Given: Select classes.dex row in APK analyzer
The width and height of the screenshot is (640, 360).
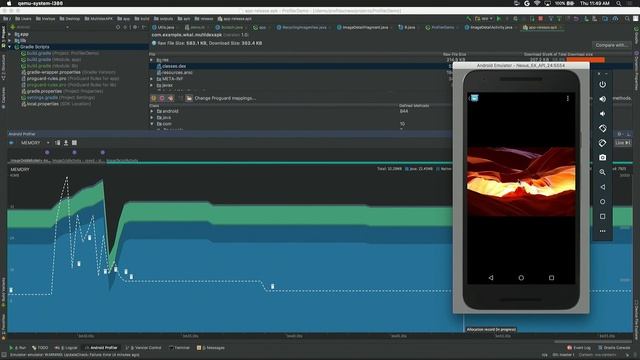Looking at the screenshot, I should point(300,66).
